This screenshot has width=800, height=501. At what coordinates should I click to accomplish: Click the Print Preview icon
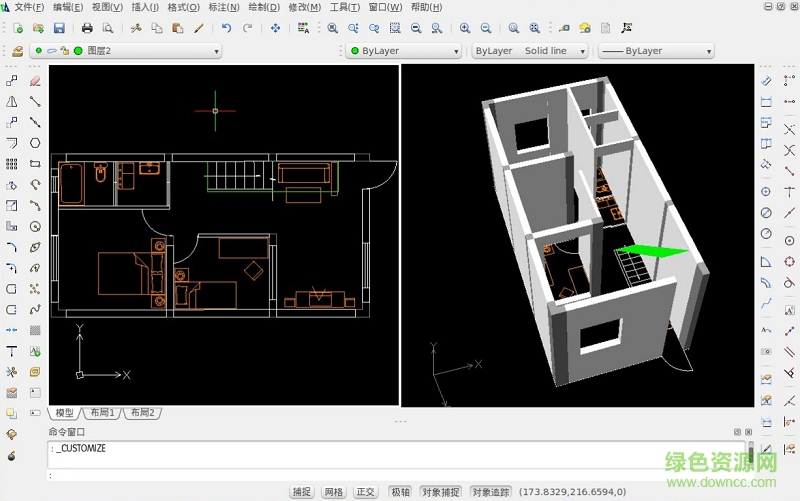[107, 28]
